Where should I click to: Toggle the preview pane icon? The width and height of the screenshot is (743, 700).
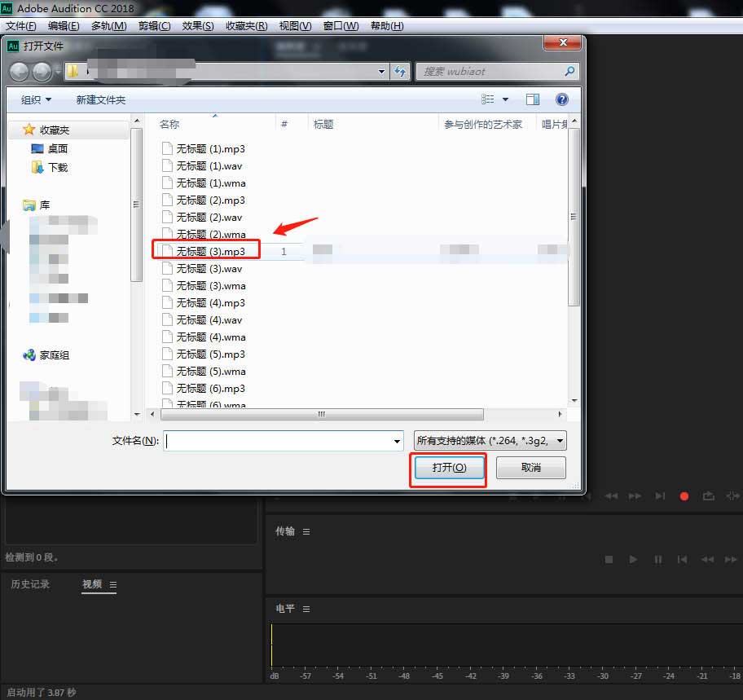[x=533, y=99]
